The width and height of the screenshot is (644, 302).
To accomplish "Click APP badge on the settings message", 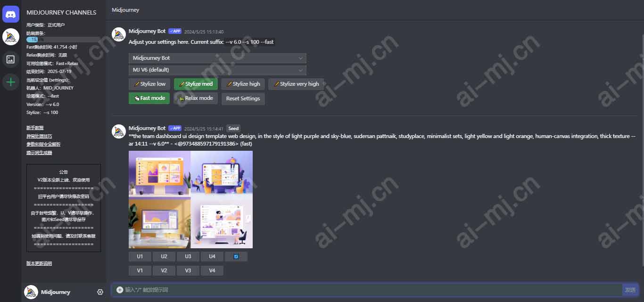I will [175, 31].
